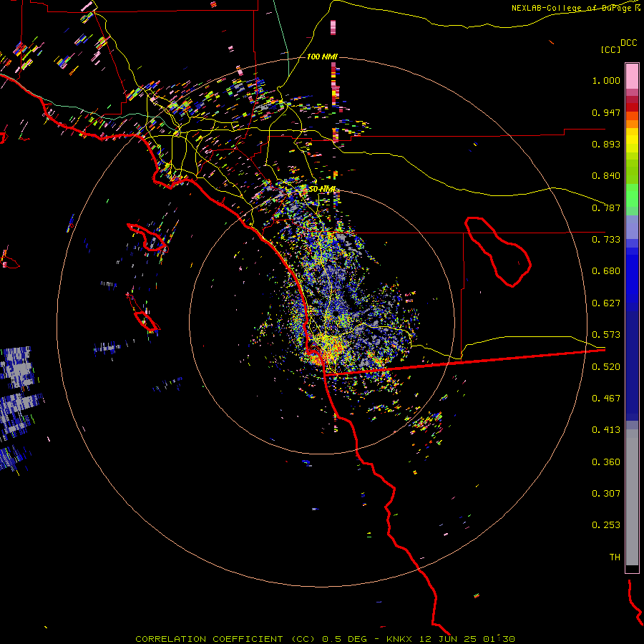644x644 pixels.
Task: Click the Salton Sea red outline on the map
Action: 498,251
